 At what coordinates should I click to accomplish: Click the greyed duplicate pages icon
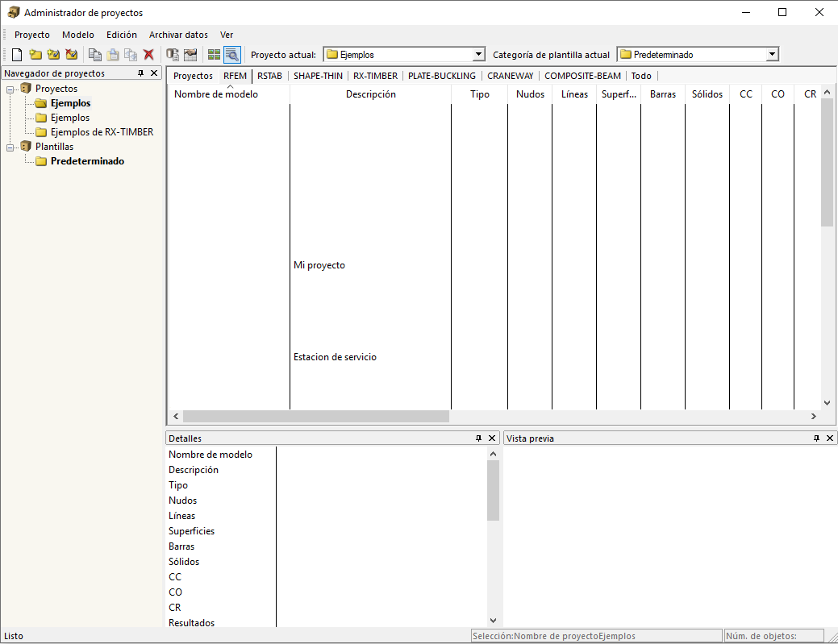[x=131, y=55]
